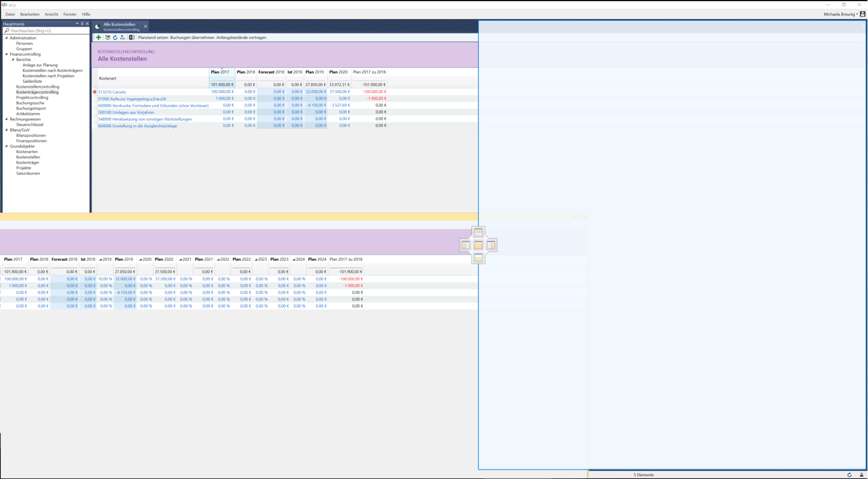Select Saisonkurven tree item
868x479 pixels.
28,173
